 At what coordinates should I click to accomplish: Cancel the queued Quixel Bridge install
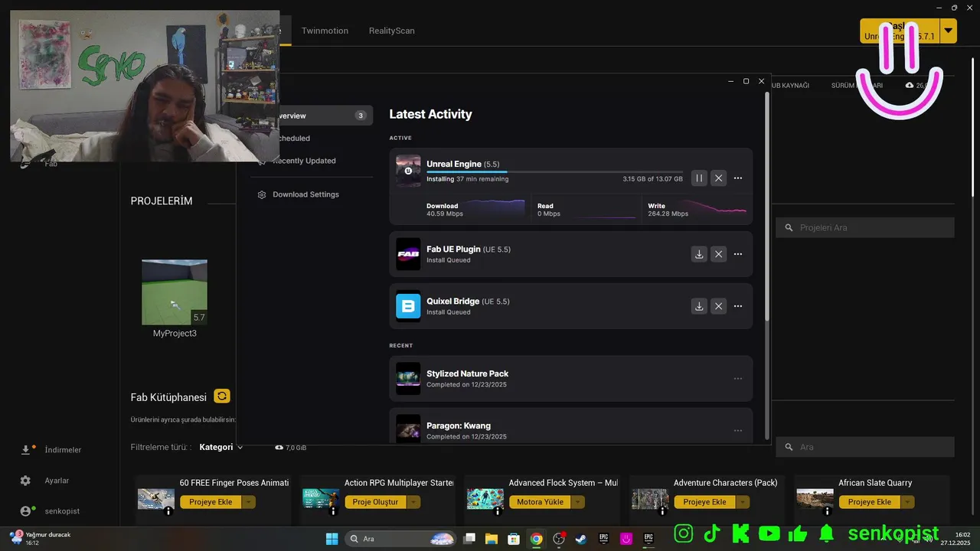(718, 306)
